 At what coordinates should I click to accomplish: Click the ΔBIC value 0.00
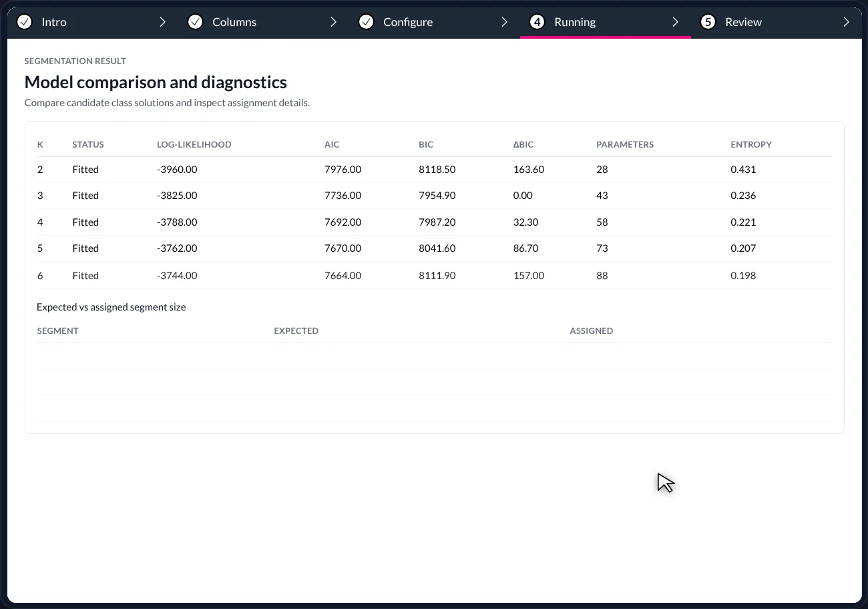[x=523, y=196]
